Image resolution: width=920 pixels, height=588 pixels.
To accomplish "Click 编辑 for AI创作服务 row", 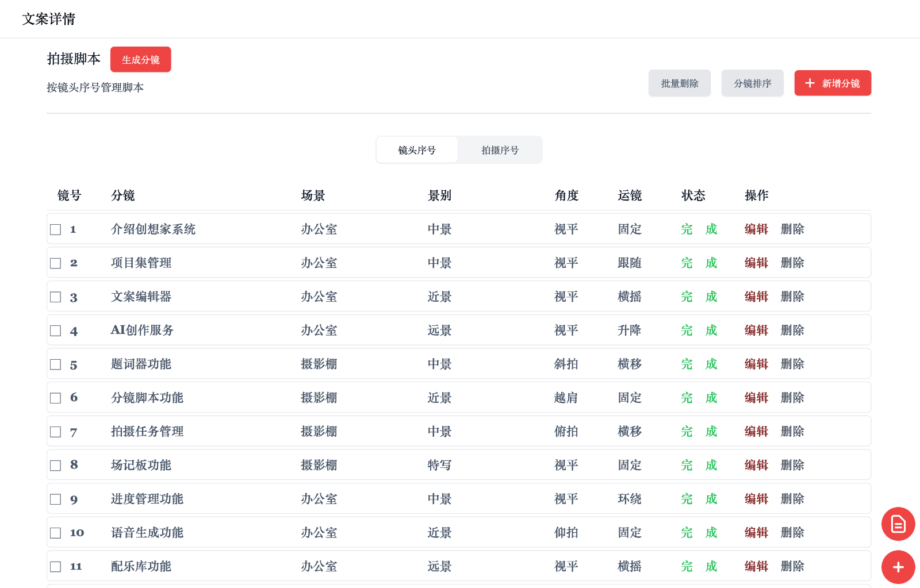I will point(756,330).
